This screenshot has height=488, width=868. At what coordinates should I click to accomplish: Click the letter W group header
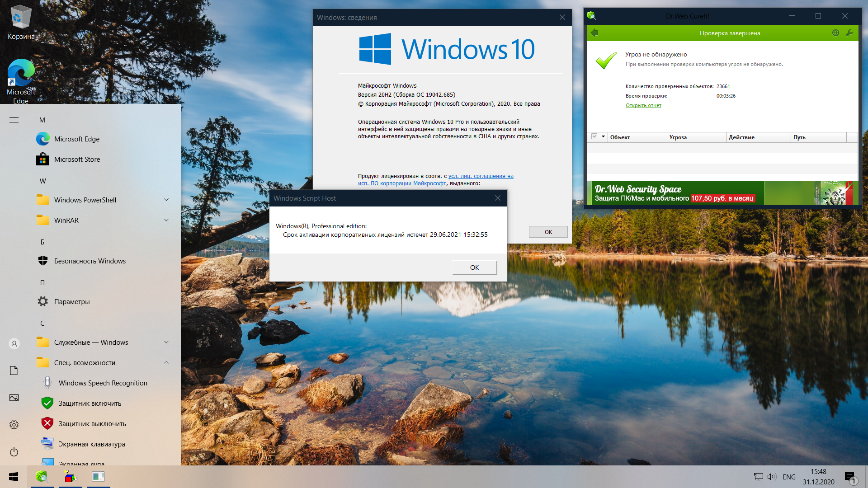click(42, 181)
